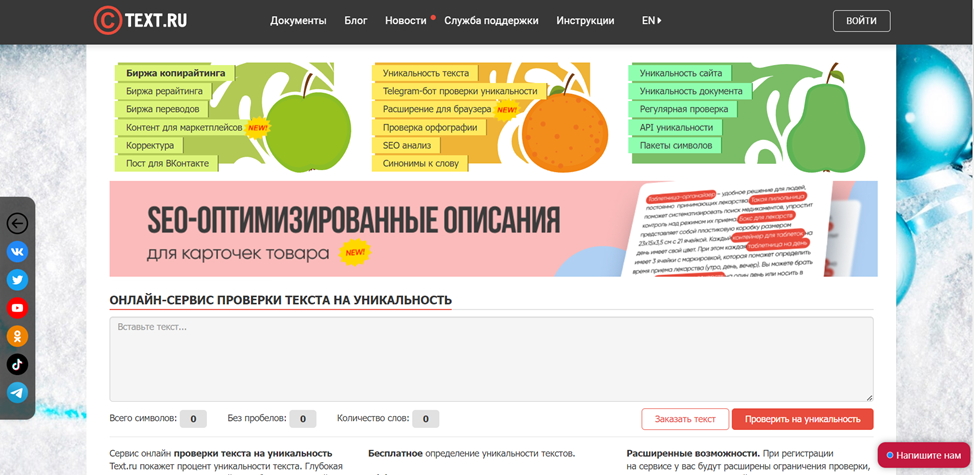Open Служба поддержки in navigation
This screenshot has height=475, width=974.
click(x=491, y=20)
